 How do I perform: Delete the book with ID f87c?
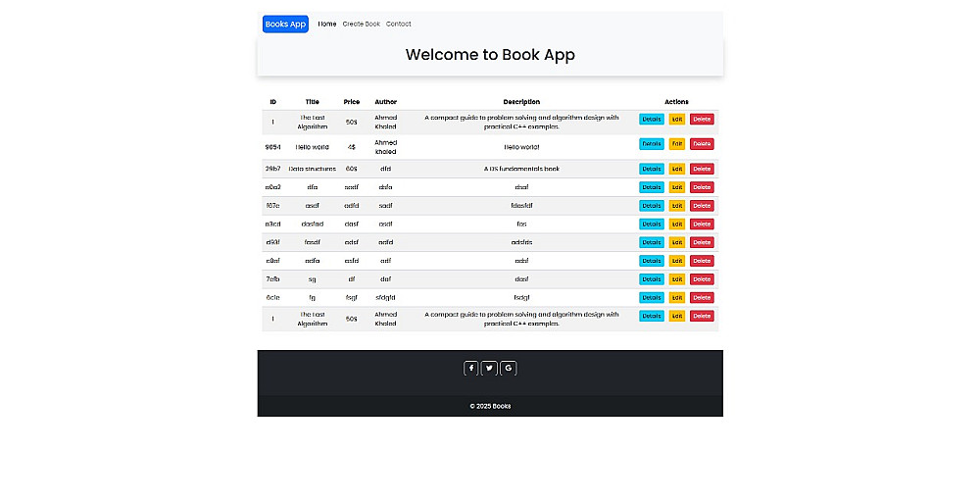click(x=702, y=206)
